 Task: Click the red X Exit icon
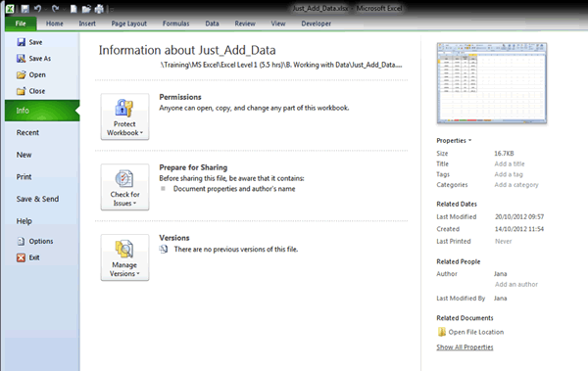[21, 257]
